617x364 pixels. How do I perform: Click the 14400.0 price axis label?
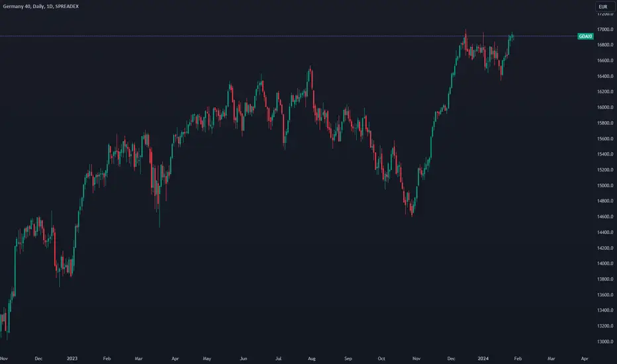click(605, 232)
